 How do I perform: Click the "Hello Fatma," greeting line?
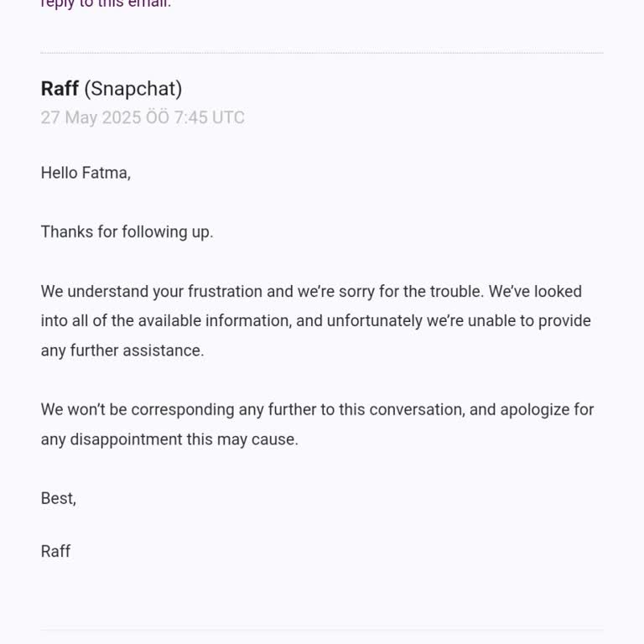(86, 174)
